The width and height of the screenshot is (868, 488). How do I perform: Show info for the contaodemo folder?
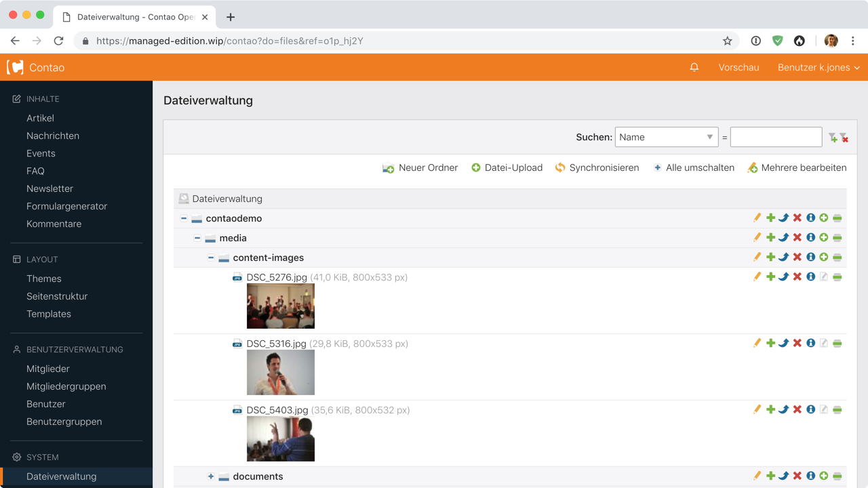(810, 218)
